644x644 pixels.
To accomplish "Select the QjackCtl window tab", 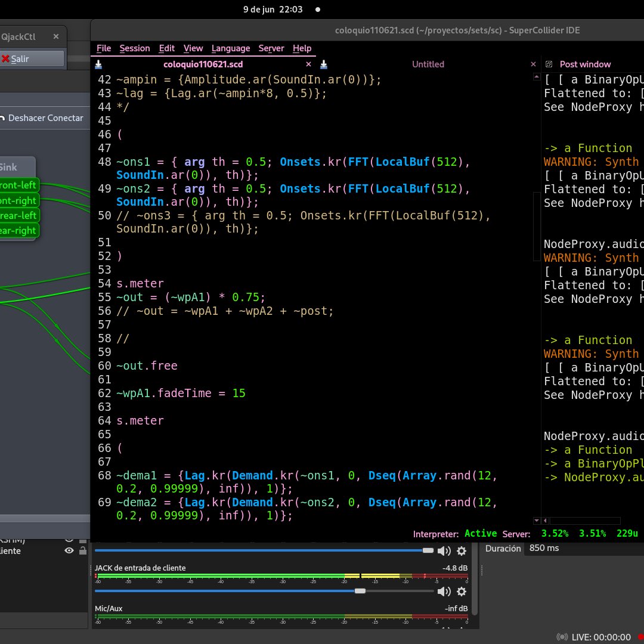I will [18, 36].
